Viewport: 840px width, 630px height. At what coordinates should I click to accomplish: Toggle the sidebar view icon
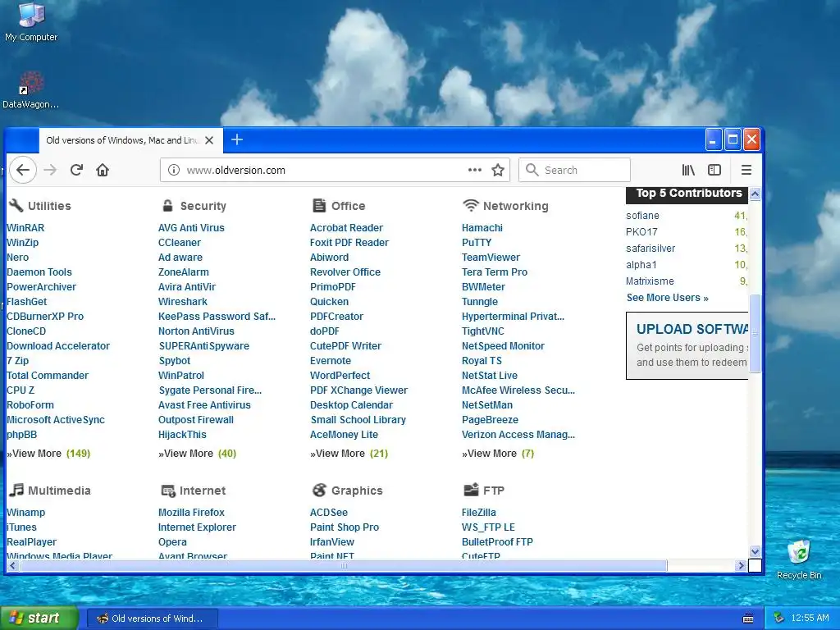(x=714, y=170)
